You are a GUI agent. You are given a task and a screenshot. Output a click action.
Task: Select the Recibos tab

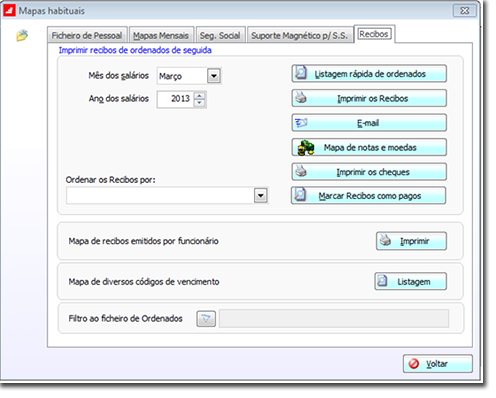(374, 34)
